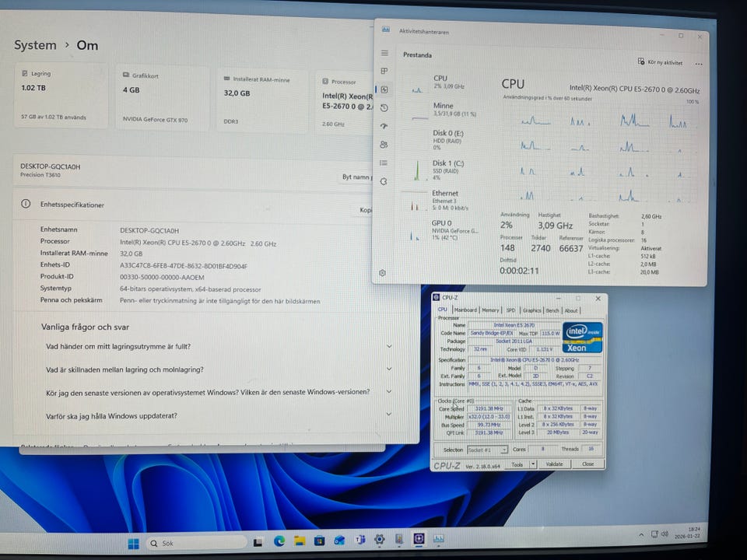Open Processes page in Task Manager sidebar
Viewport: 747px width, 560px height.
[x=384, y=71]
